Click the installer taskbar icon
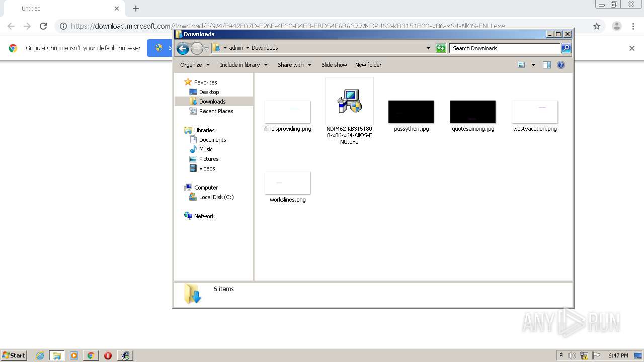 tap(125, 355)
